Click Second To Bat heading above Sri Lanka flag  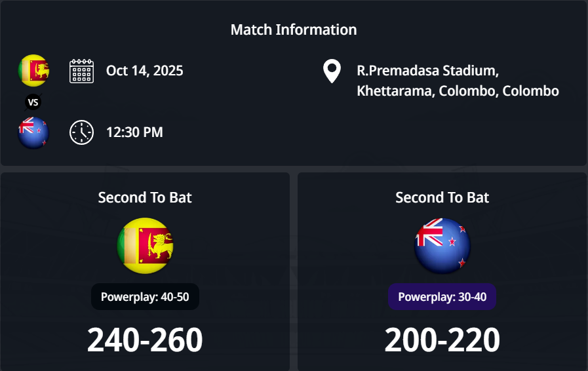(145, 197)
